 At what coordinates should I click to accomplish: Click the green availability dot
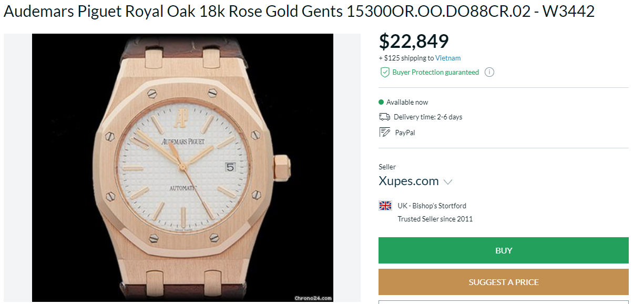(381, 102)
